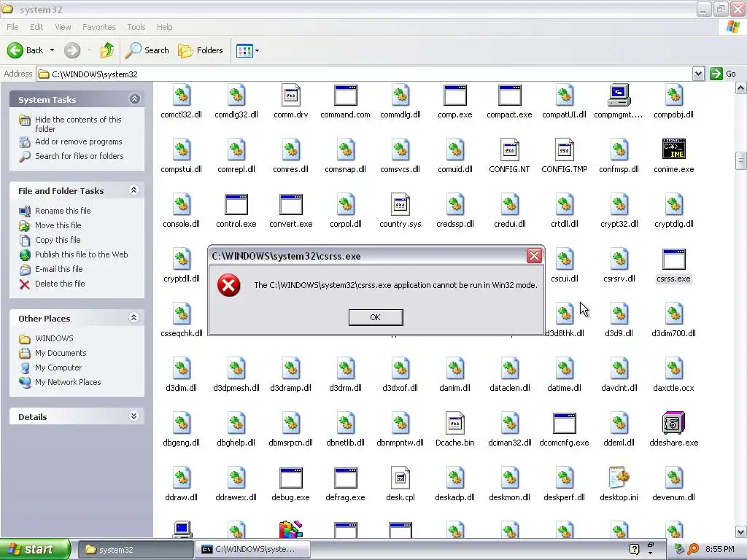Select the d3d9.dll file icon
747x560 pixels.
(x=619, y=314)
